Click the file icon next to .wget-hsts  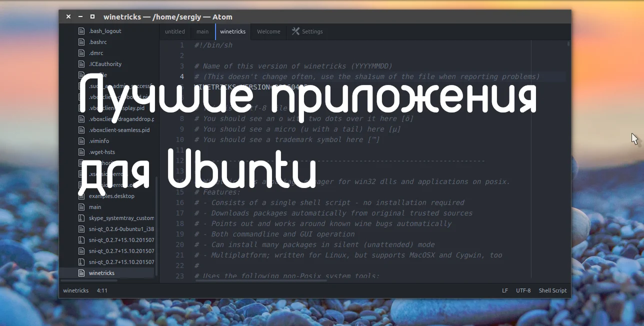coord(81,152)
